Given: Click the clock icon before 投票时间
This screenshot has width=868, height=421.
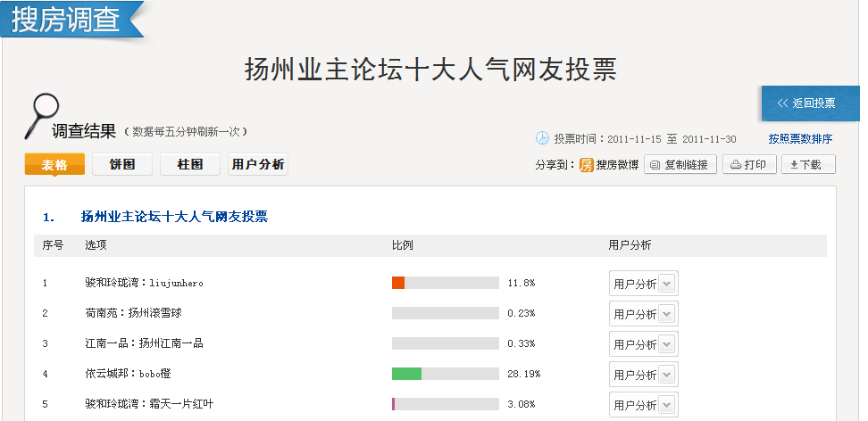Looking at the screenshot, I should coord(542,138).
